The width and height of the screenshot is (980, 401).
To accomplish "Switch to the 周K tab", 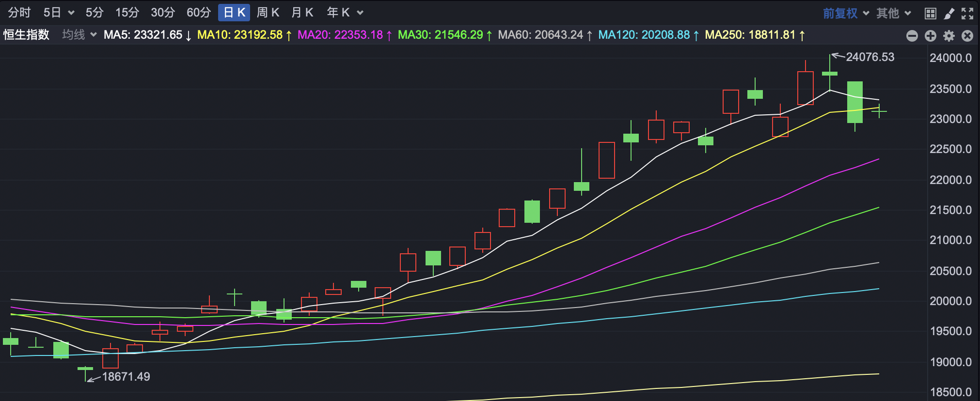I will [x=268, y=13].
